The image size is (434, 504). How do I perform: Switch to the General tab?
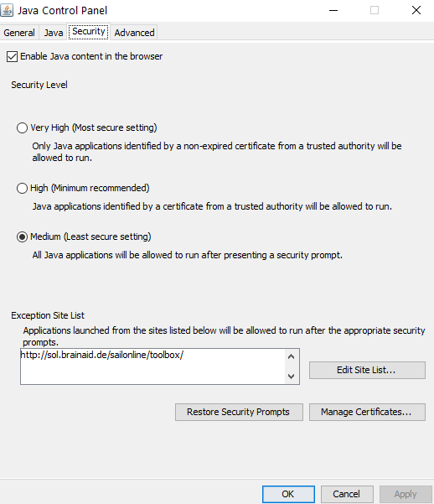[x=19, y=33]
